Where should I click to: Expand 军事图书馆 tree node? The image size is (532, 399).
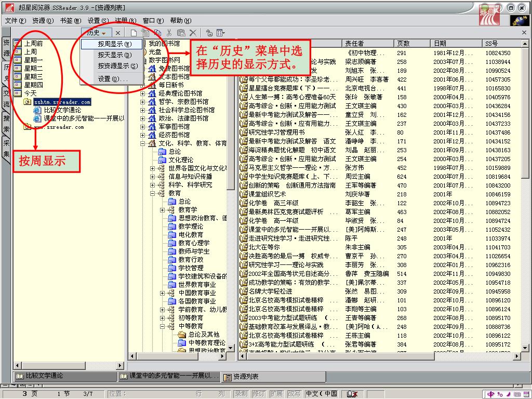pyautogui.click(x=143, y=127)
